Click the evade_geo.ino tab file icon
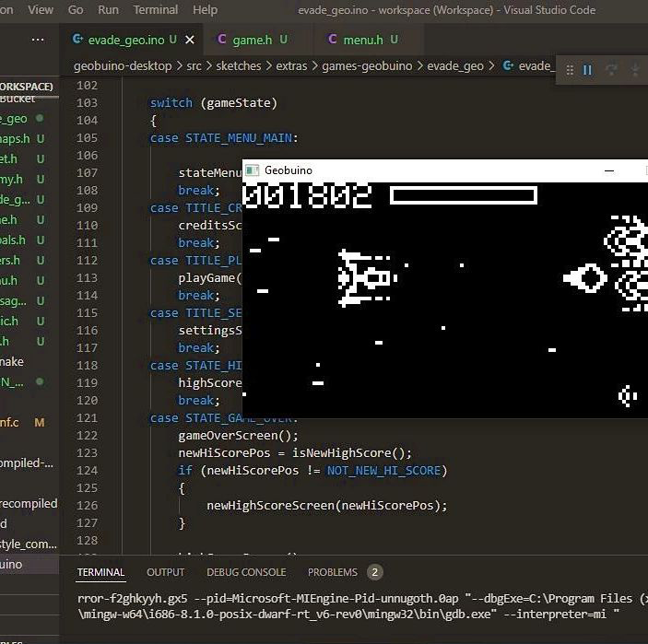The width and height of the screenshot is (648, 644). [77, 39]
